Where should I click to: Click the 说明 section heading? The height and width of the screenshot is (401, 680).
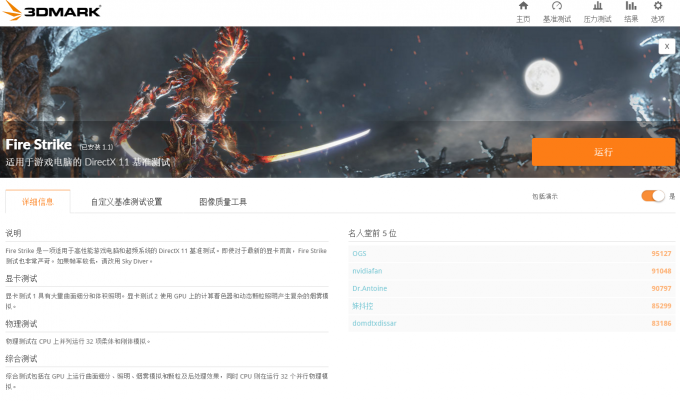[x=13, y=233]
